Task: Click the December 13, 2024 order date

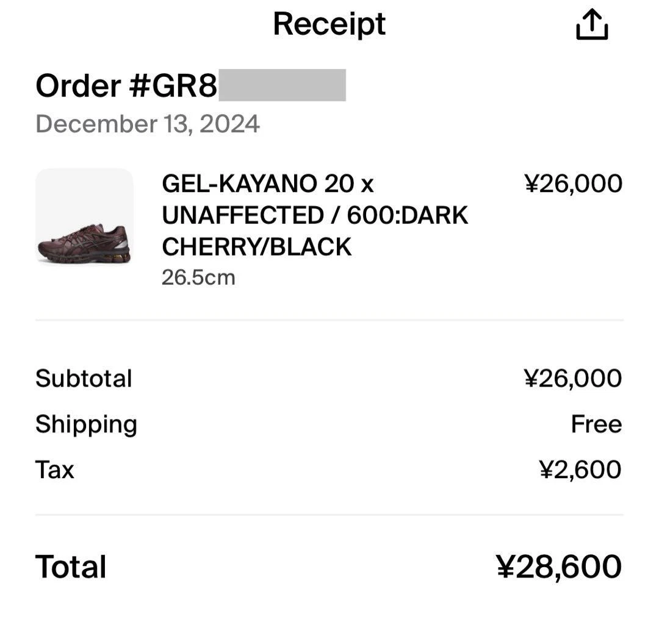Action: 148,124
